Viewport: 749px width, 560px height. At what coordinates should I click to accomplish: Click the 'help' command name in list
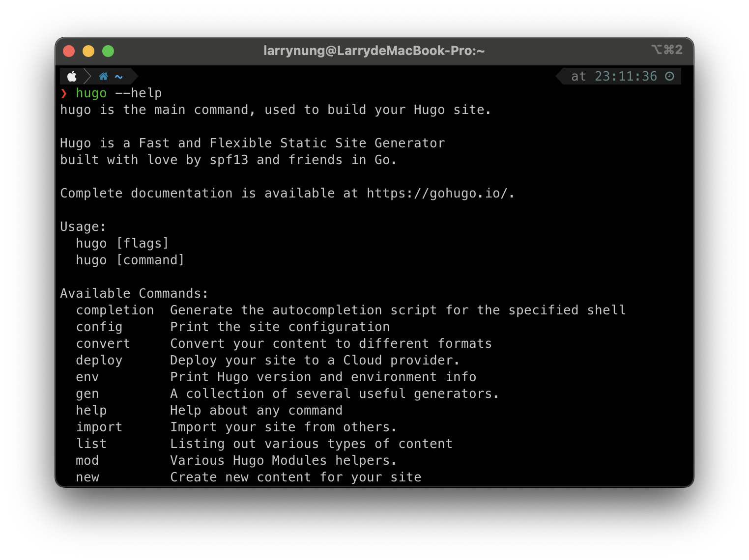pos(91,411)
